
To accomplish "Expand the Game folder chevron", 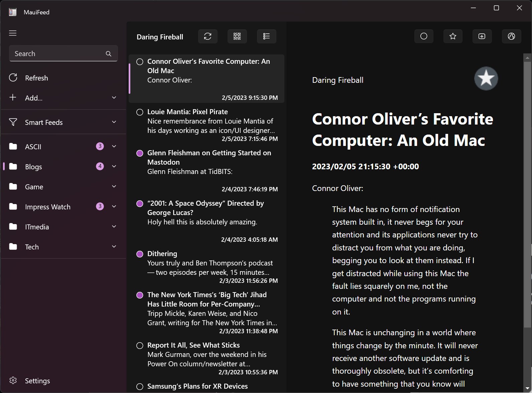I will pyautogui.click(x=114, y=186).
